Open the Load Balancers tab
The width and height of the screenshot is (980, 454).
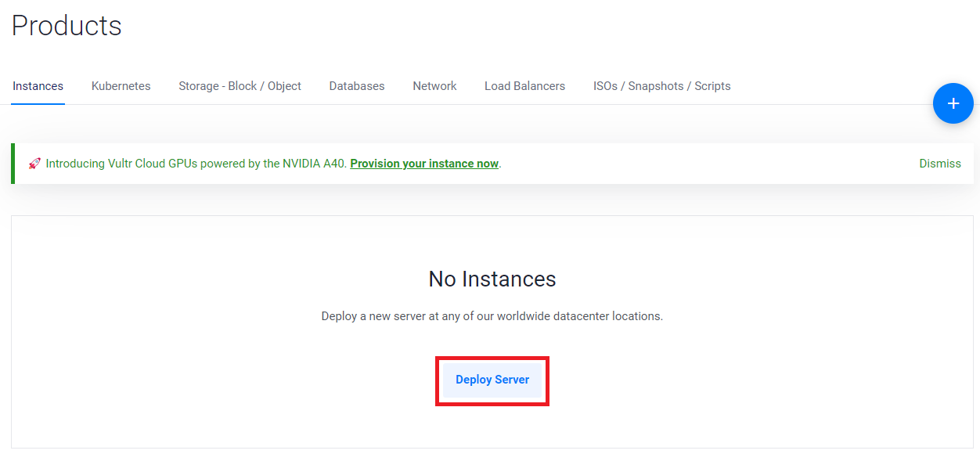pos(524,86)
